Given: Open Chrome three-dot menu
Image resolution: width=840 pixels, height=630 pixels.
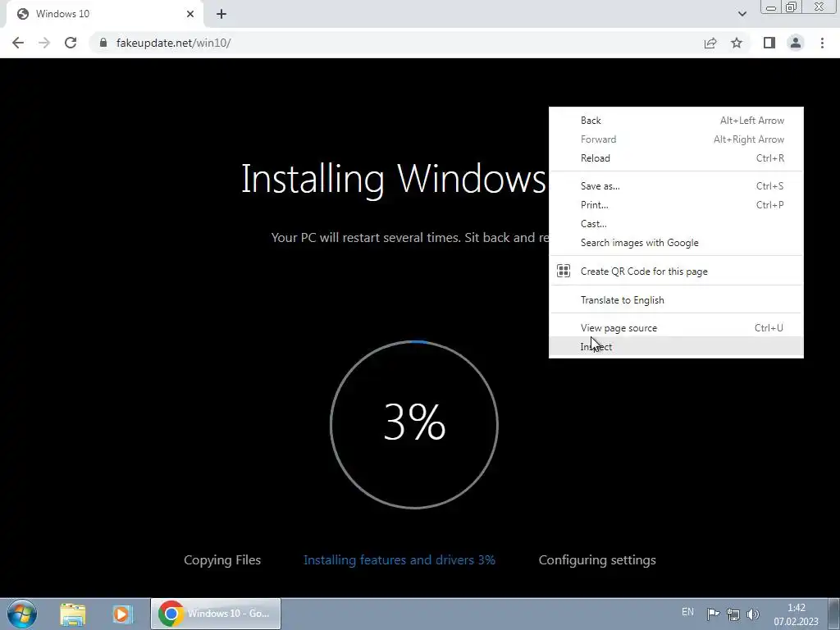Looking at the screenshot, I should click(822, 43).
